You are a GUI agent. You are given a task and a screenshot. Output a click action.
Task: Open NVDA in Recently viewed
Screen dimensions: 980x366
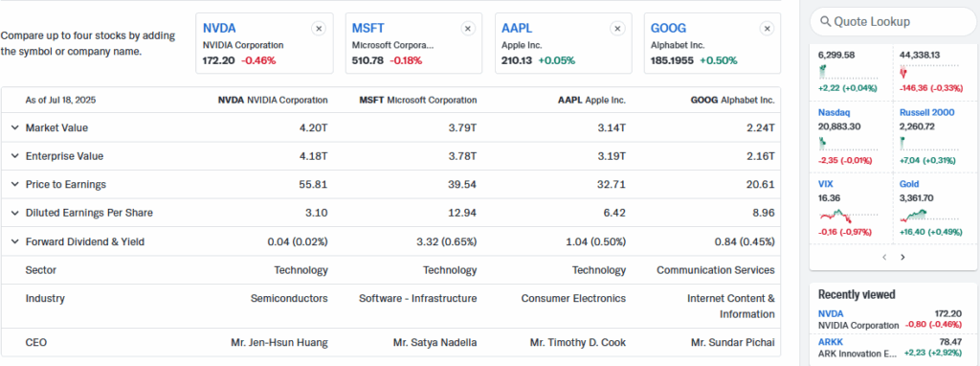tap(831, 313)
